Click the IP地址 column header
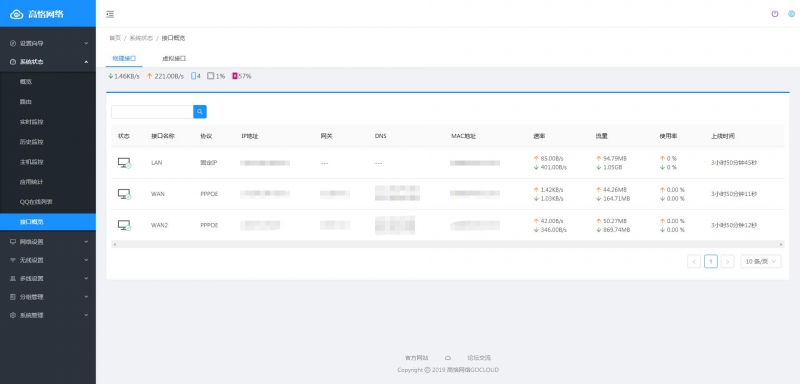 tap(250, 136)
